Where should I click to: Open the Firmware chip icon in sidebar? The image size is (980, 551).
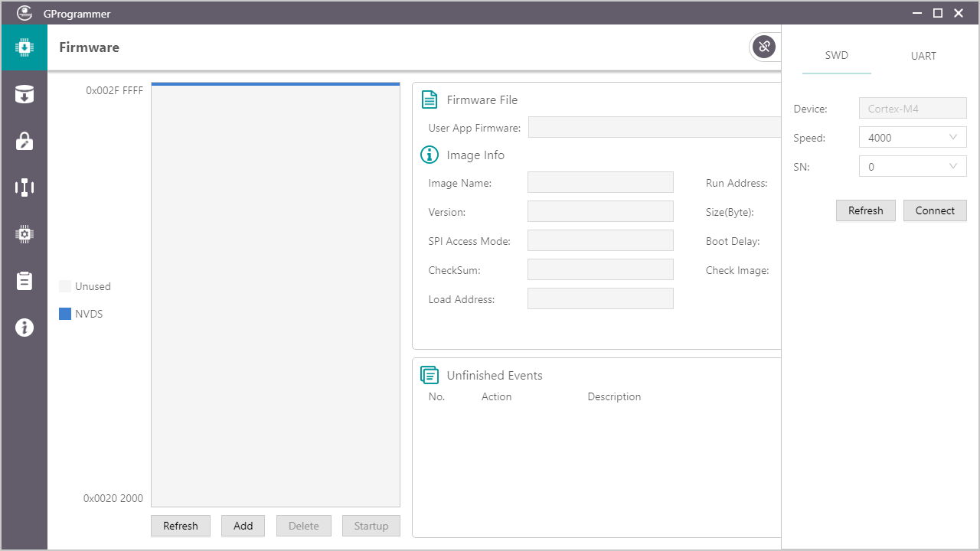24,47
